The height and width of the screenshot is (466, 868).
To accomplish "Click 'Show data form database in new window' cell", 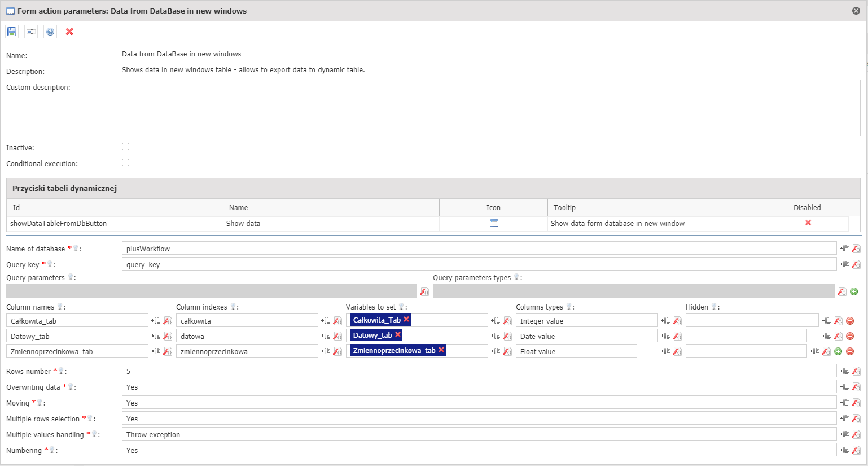I will pos(655,224).
